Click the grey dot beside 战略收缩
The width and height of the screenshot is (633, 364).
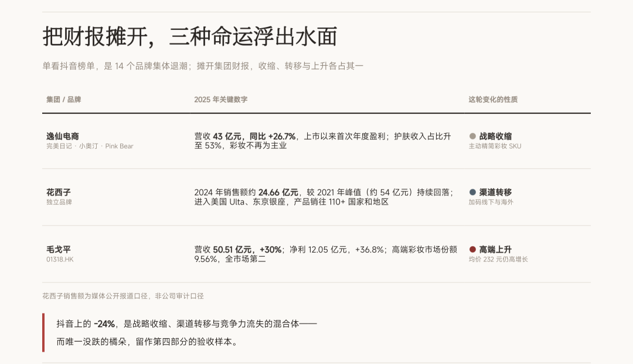coord(472,137)
